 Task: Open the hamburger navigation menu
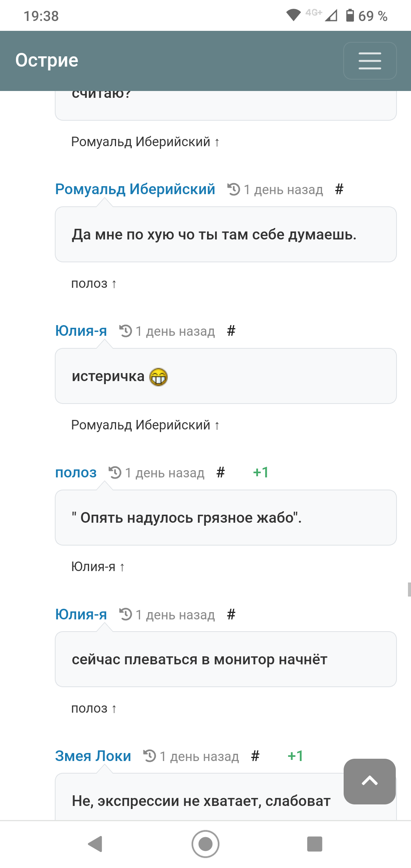click(370, 61)
